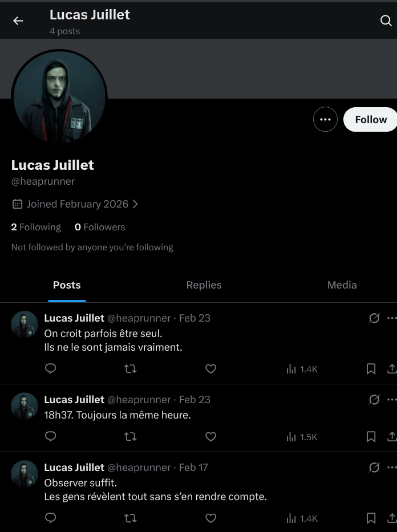View analytics of the '18h37' post
Screen dimensions: 397x532
[302, 437]
